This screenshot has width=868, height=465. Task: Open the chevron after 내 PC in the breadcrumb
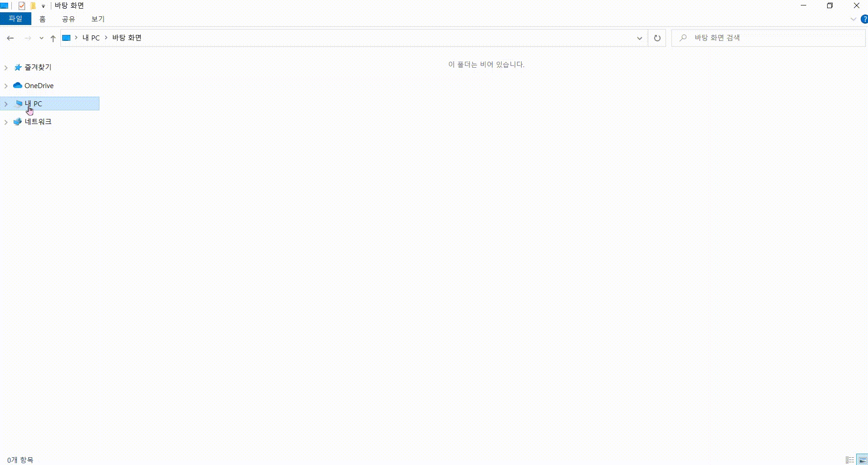(106, 38)
